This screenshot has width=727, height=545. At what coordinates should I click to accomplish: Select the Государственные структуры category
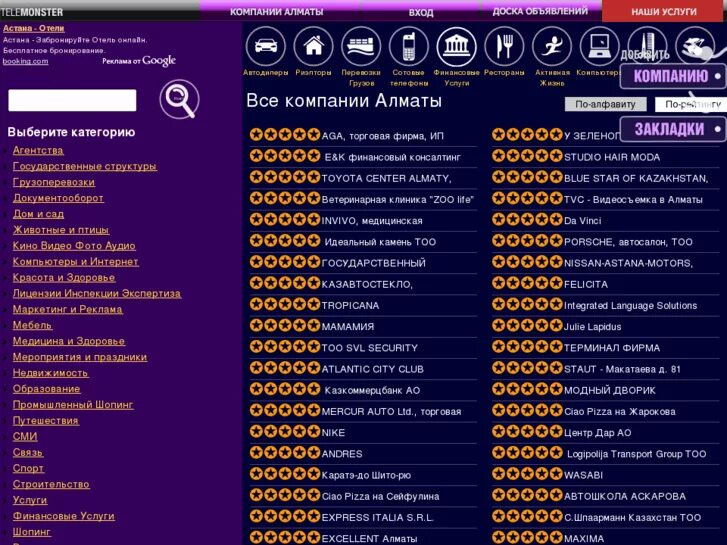(85, 166)
